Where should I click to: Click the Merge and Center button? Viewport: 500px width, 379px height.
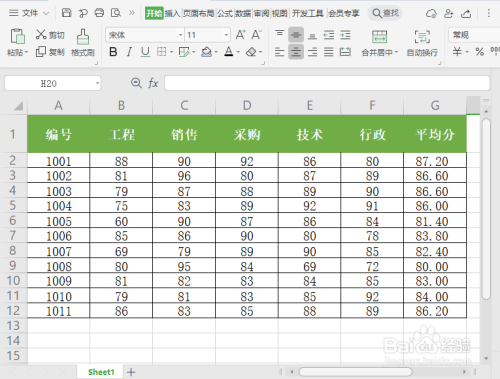380,43
